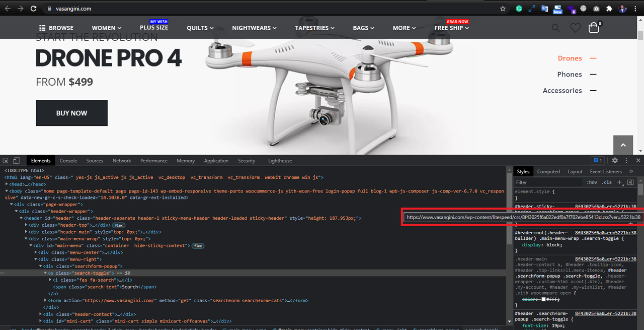Expand the mini-cart div node
Image resolution: width=644 pixels, height=330 pixels.
click(x=41, y=320)
